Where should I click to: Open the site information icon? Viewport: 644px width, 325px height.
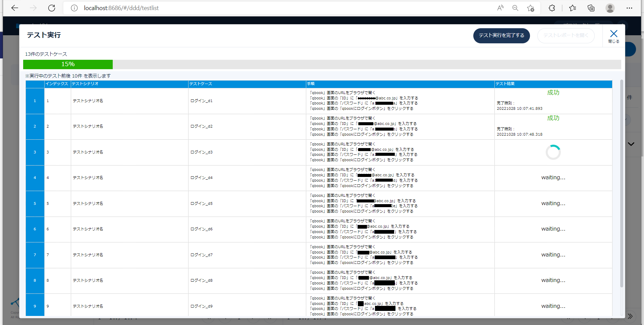point(74,8)
